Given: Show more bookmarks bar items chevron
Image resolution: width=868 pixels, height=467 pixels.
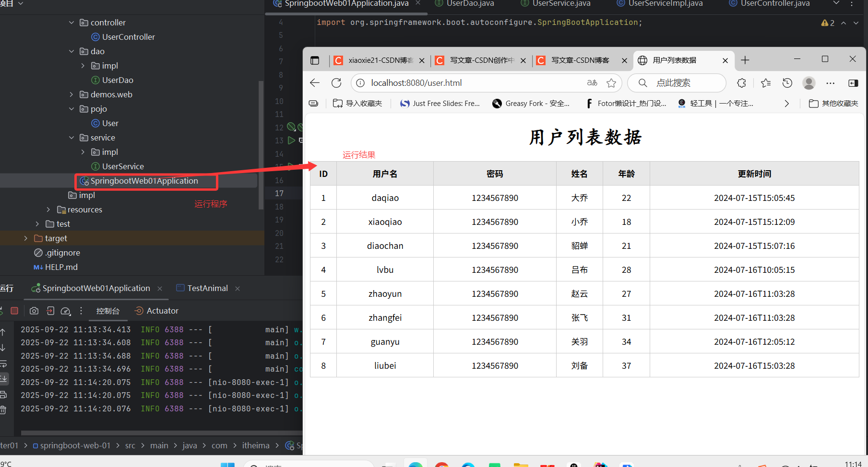Looking at the screenshot, I should pyautogui.click(x=786, y=103).
